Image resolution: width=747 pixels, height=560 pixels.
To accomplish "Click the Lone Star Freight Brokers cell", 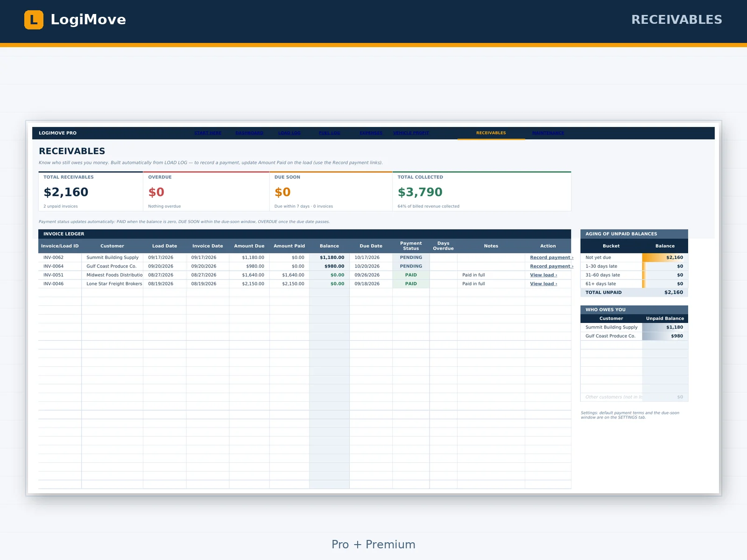I will click(x=113, y=284).
